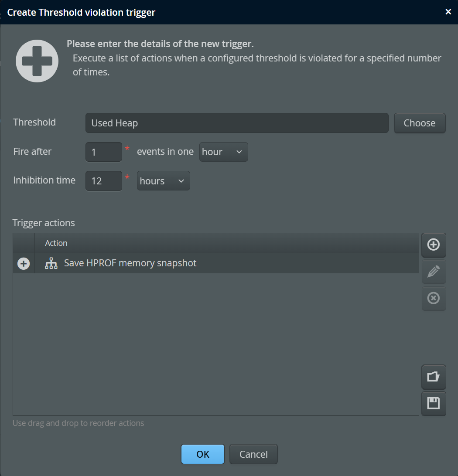
Task: Click the plus icon in the HPROF row
Action: [x=24, y=263]
